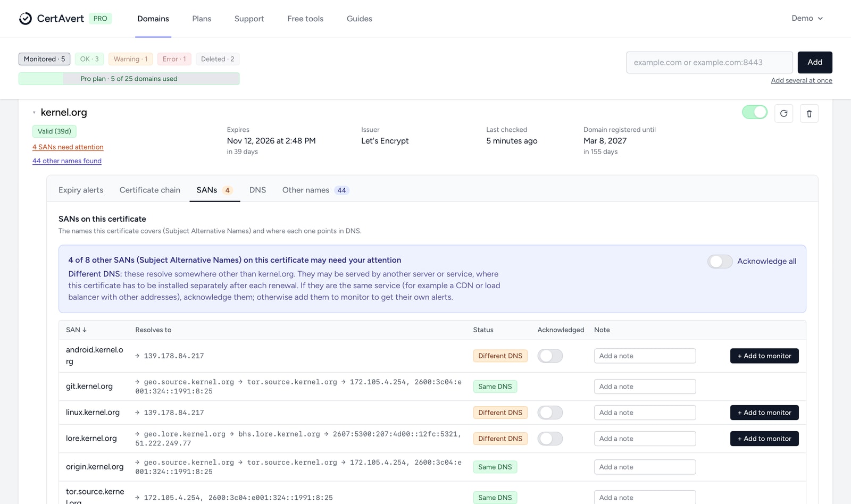
Task: Click the CertAvert logo icon
Action: point(26,19)
